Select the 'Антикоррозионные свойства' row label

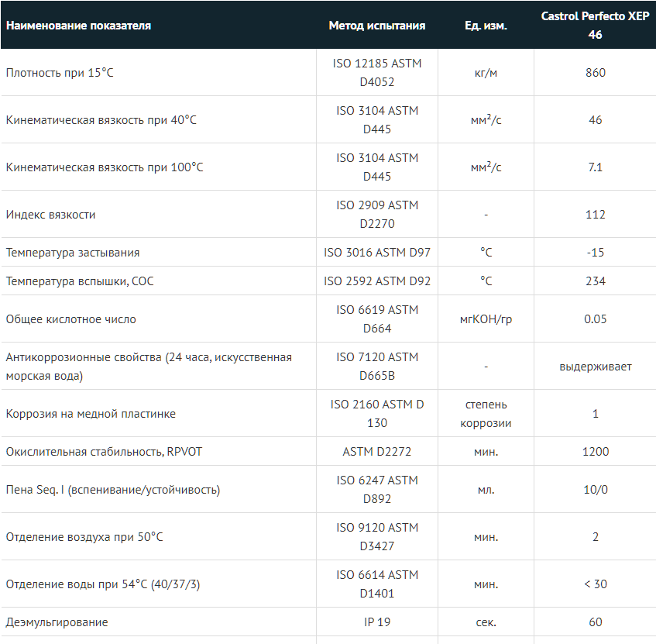coord(149,367)
